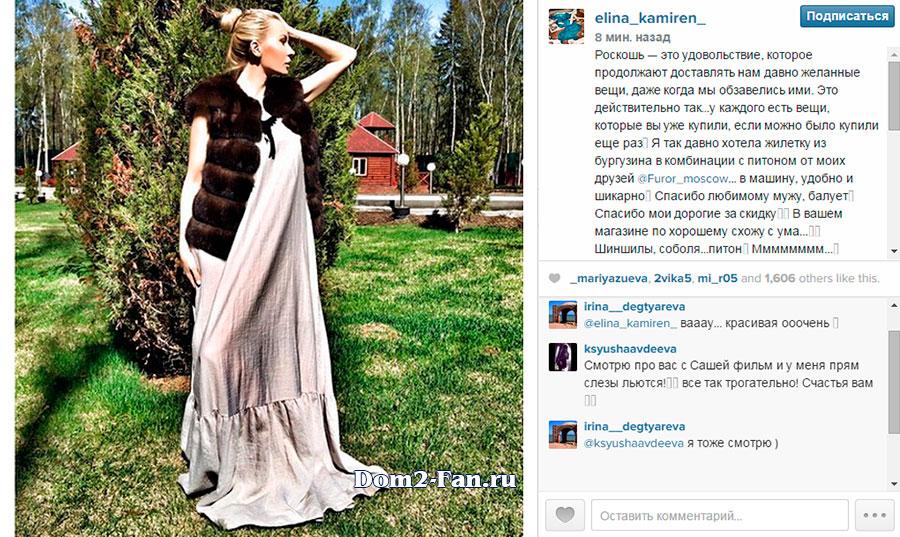Click first irina__degtyareva avatar thumbnail
The width and height of the screenshot is (900, 537).
(x=562, y=314)
